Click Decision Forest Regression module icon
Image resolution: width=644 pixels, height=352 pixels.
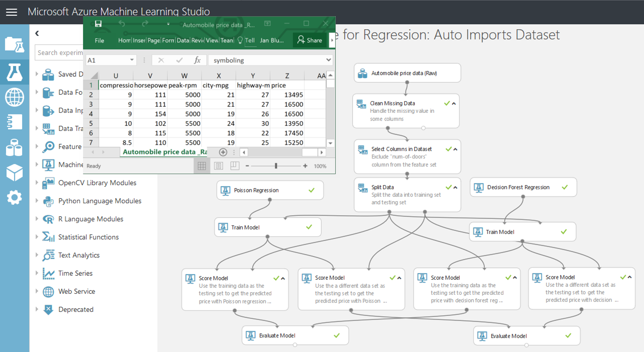479,188
